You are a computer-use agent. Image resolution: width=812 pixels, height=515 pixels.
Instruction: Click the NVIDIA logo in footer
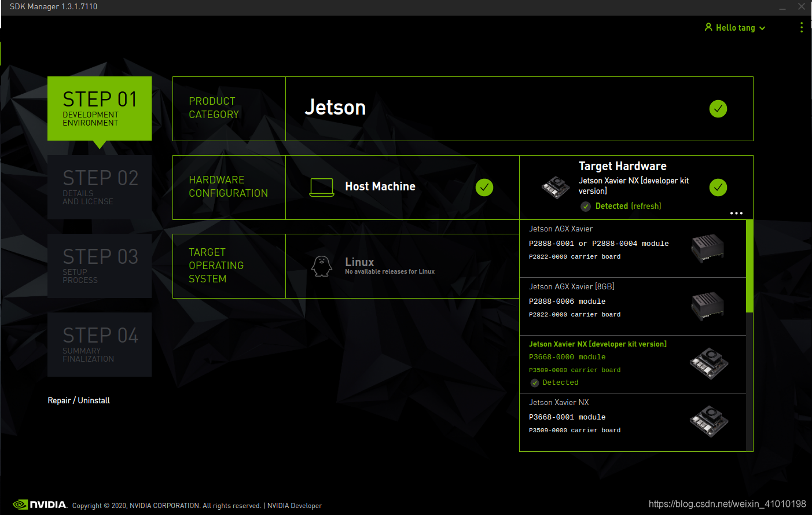[x=40, y=505]
